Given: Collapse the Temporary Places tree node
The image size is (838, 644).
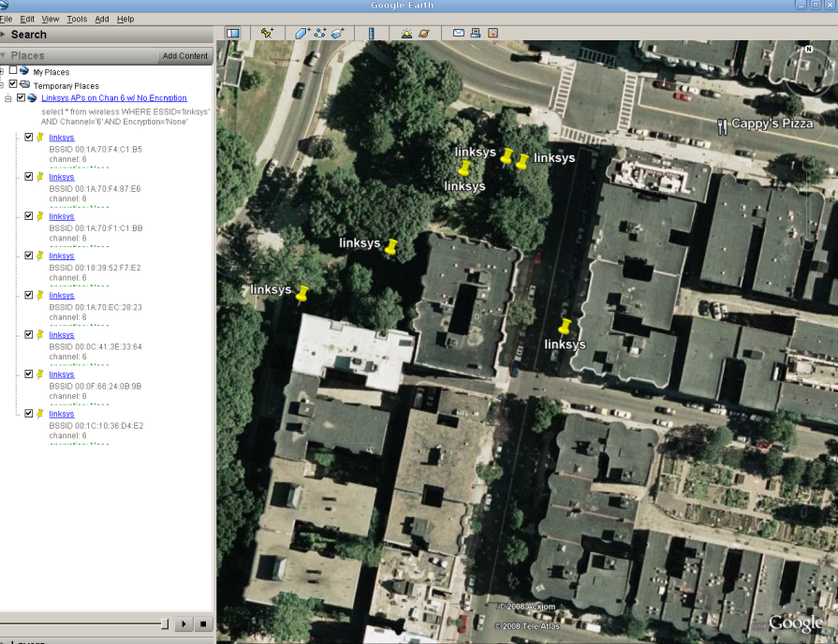Looking at the screenshot, I should point(2,84).
